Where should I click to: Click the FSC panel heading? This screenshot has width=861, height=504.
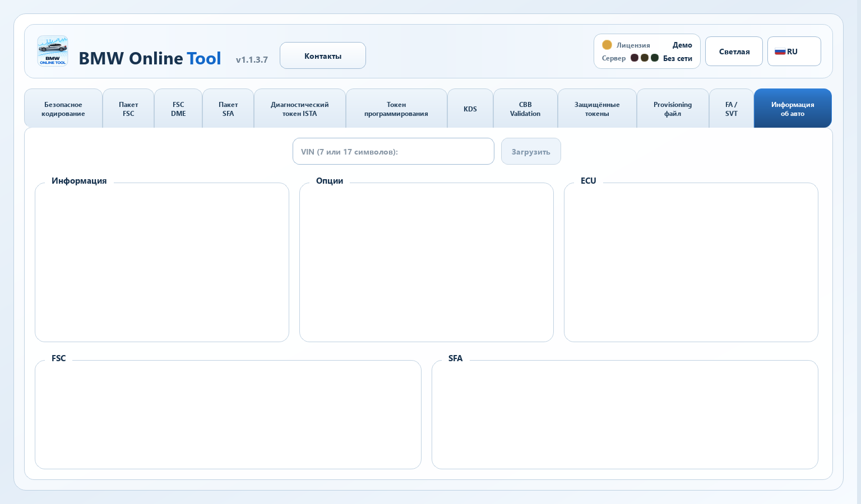(x=59, y=358)
